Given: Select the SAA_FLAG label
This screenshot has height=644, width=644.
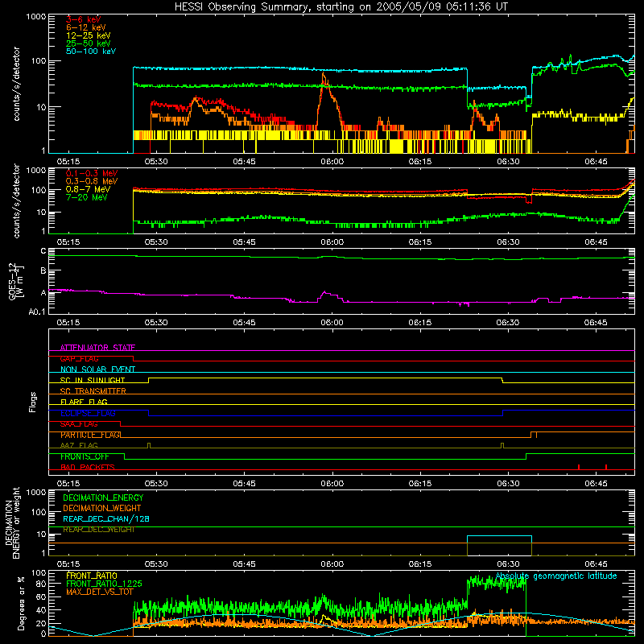Looking at the screenshot, I should [x=79, y=424].
